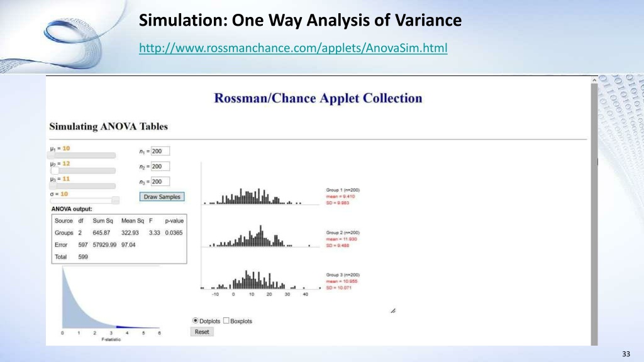
Task: Adjust the μ1 mean slider
Action: click(x=82, y=156)
